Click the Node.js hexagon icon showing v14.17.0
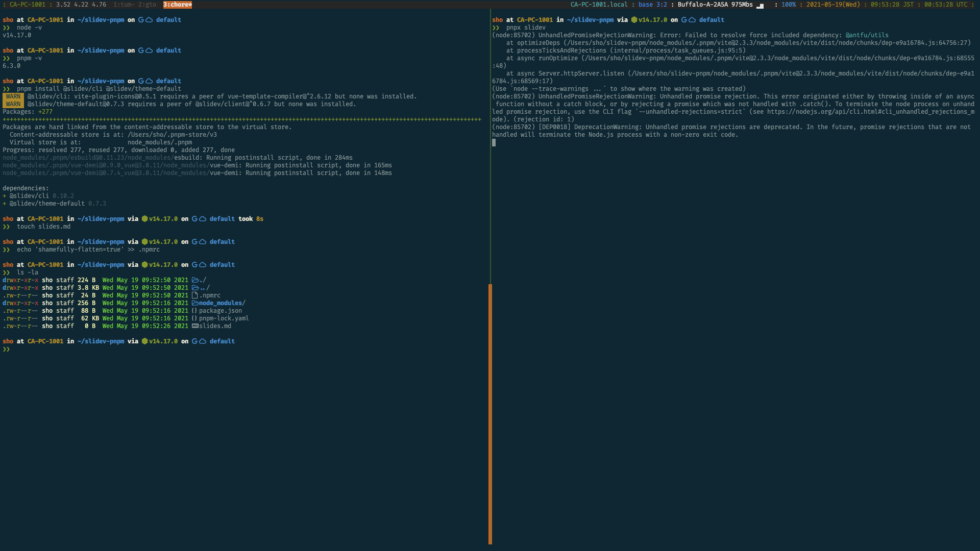Screen dimensions: 980x551 [144, 218]
